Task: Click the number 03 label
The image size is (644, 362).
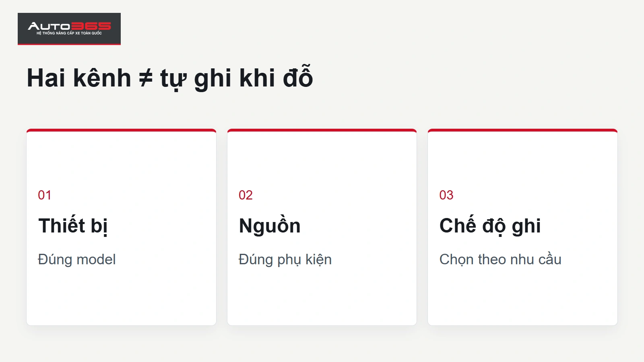Action: click(446, 195)
